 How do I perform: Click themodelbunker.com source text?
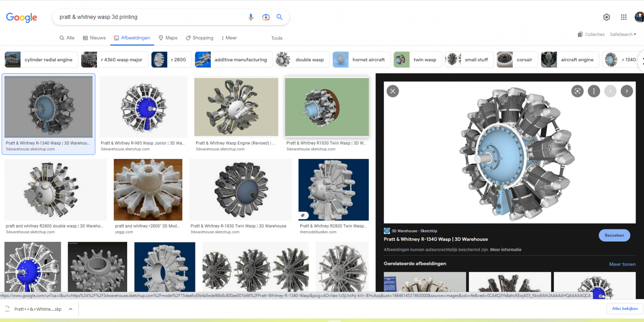318,232
